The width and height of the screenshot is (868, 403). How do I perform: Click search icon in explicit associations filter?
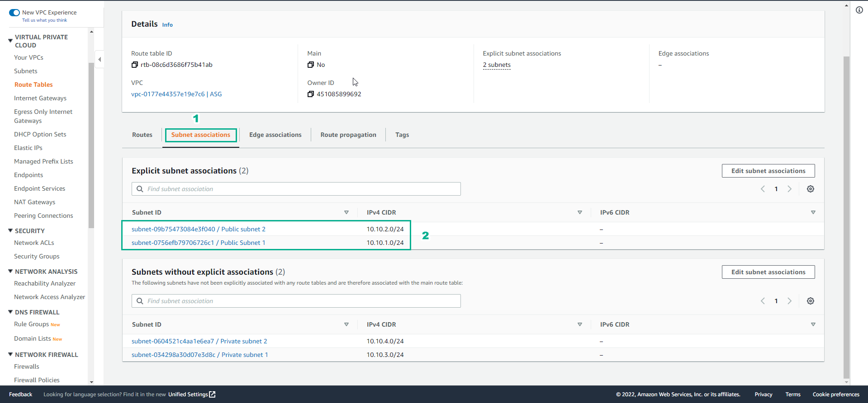pyautogui.click(x=140, y=189)
